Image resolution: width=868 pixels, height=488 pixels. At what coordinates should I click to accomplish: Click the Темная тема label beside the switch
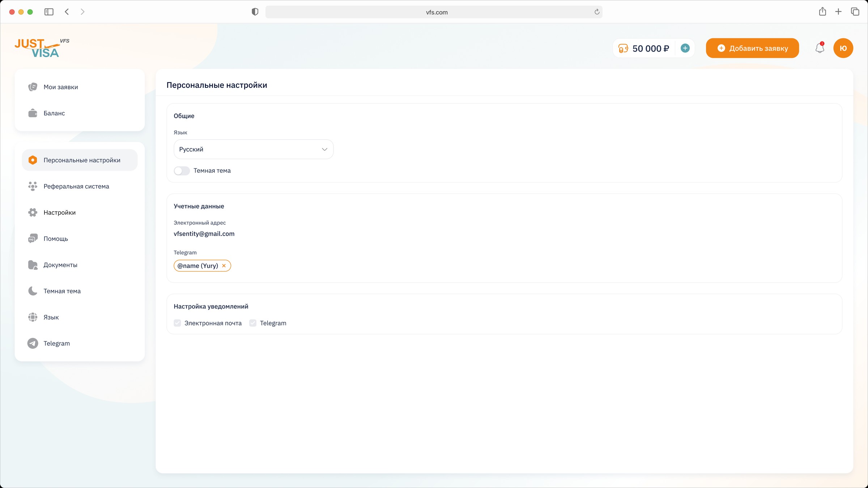(x=212, y=171)
